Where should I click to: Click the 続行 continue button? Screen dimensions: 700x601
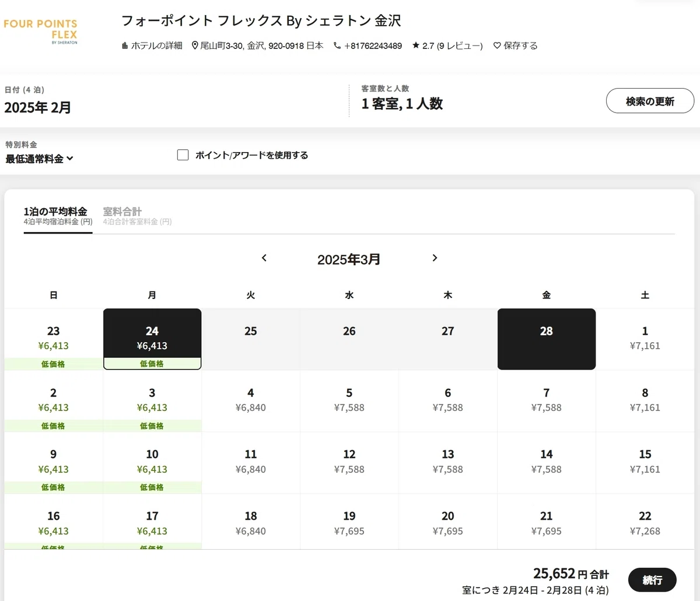click(652, 580)
